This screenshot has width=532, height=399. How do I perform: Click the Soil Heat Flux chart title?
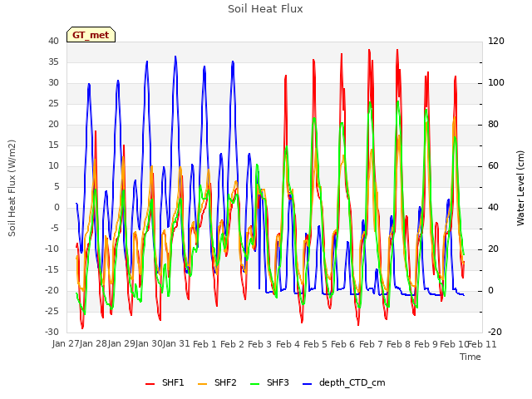(265, 9)
